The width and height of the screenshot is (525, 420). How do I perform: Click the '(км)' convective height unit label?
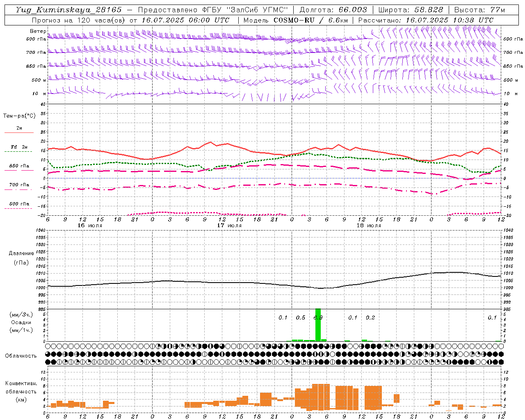[x=21, y=399]
